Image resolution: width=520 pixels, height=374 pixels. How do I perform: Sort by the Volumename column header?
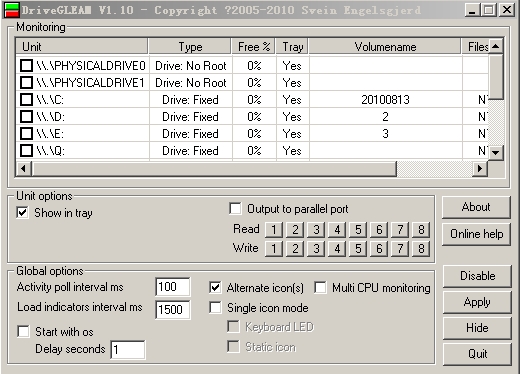click(385, 46)
